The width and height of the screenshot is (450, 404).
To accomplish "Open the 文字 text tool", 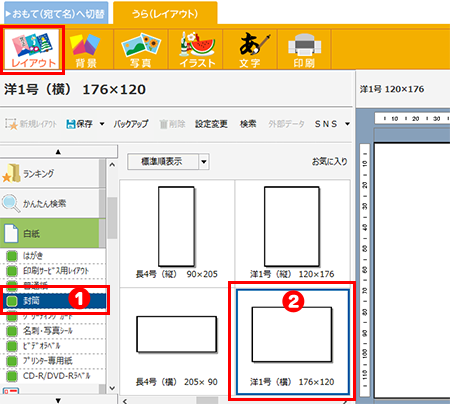I will point(250,49).
